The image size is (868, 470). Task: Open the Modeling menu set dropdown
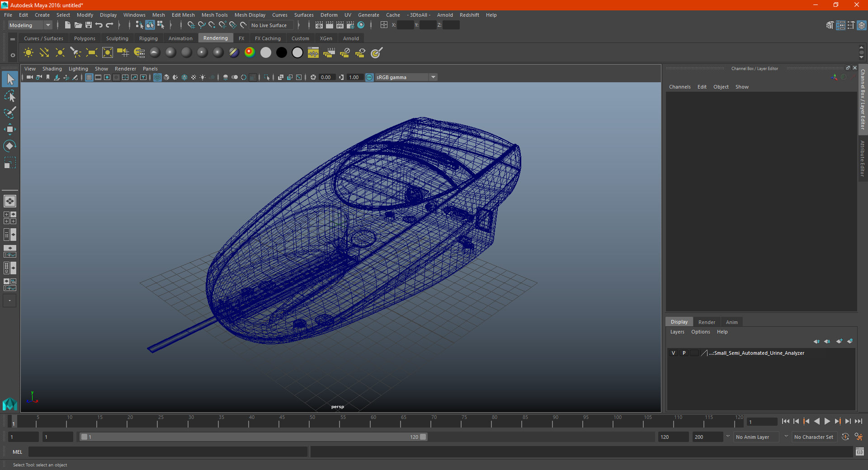click(30, 25)
